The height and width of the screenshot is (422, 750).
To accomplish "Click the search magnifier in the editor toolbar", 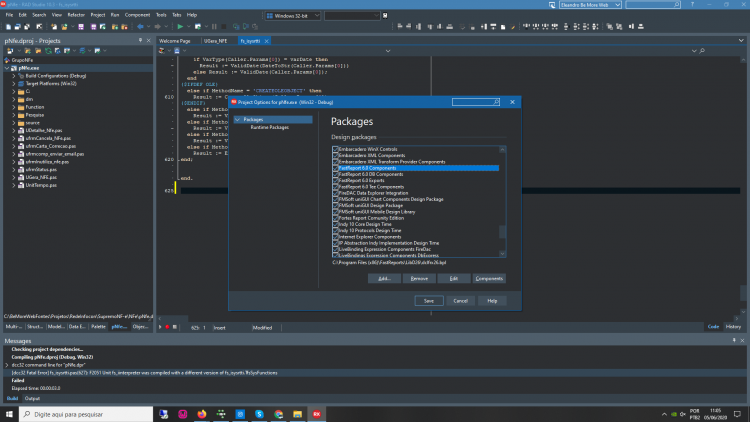I will point(702,51).
